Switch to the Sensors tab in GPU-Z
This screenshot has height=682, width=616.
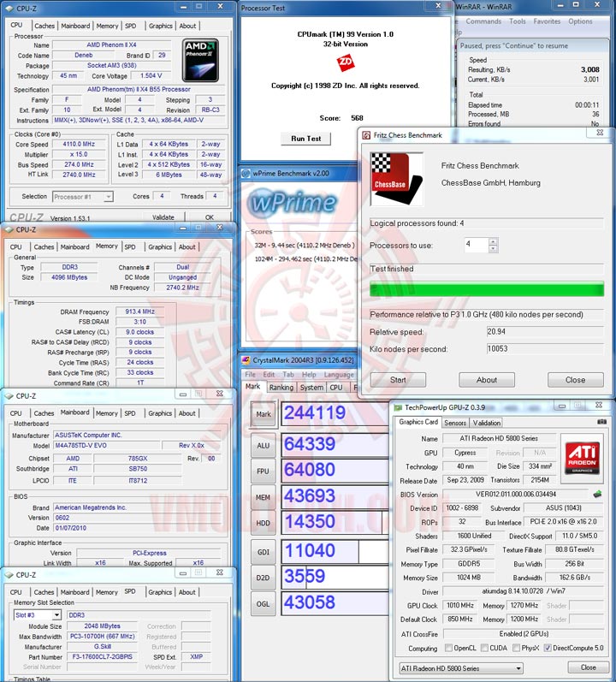tap(455, 423)
